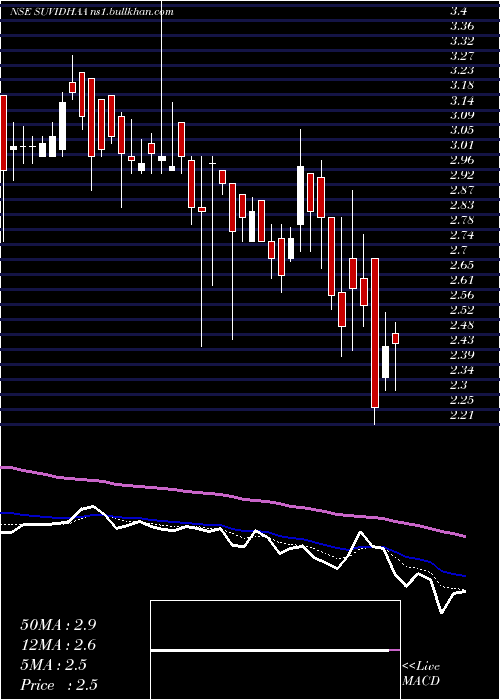
Task: Click the 2.87 price axis label
Action: (x=462, y=190)
